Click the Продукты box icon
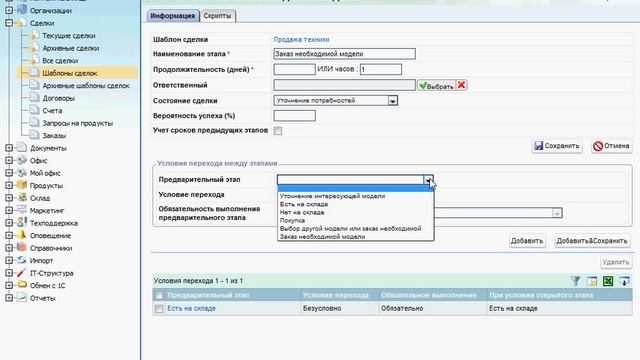The image size is (640, 360). pos(22,185)
